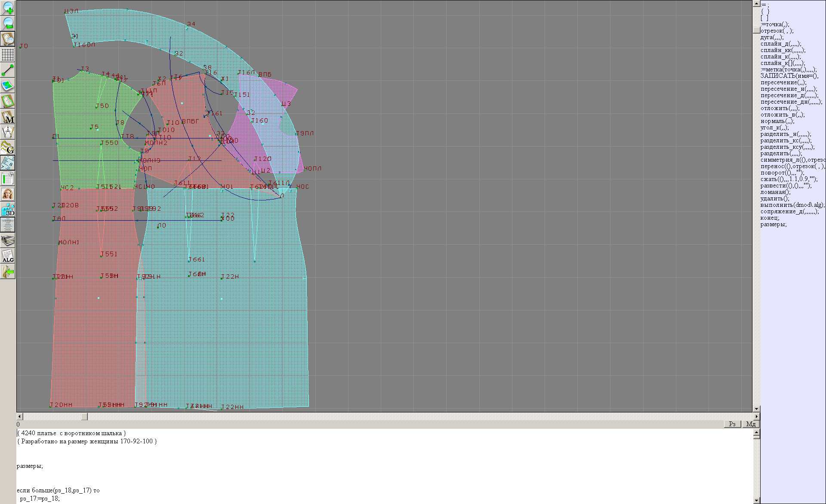Viewport: 826px width, 504px height.
Task: Click the zoom in magnifier icon
Action: click(x=8, y=8)
